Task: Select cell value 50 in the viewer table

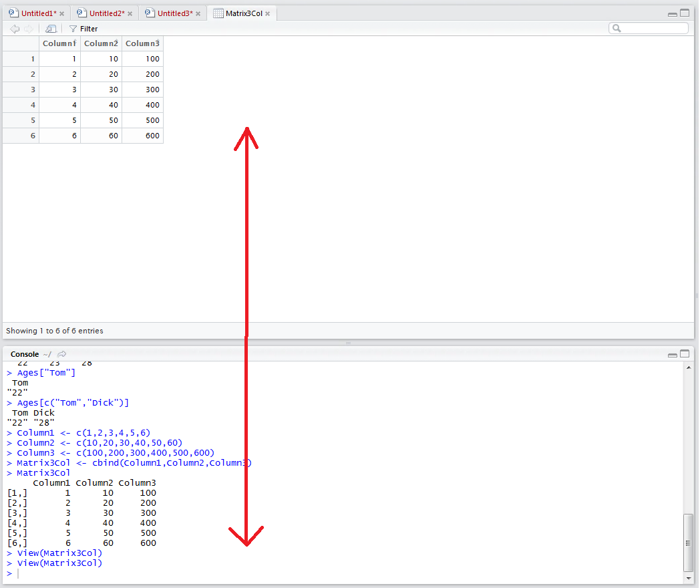Action: pyautogui.click(x=101, y=120)
